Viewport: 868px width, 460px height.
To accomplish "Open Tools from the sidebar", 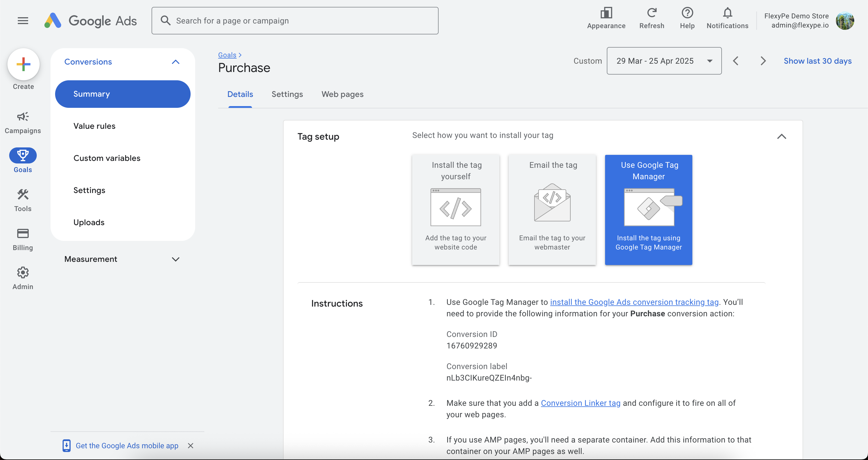I will pos(23,200).
